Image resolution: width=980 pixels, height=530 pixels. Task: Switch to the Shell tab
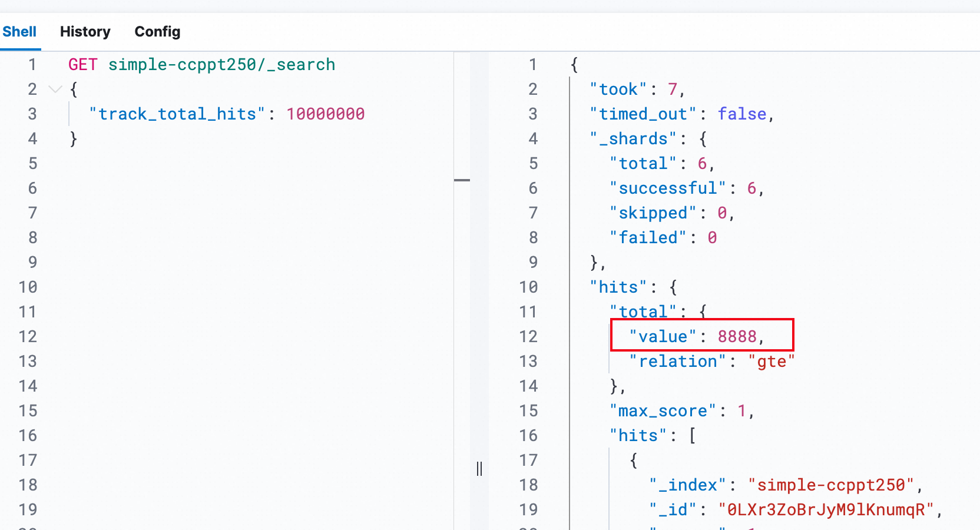(19, 32)
